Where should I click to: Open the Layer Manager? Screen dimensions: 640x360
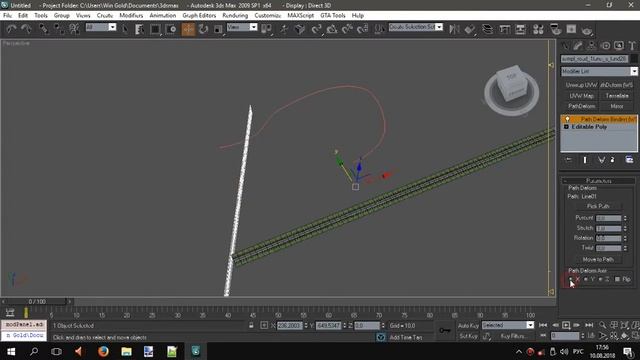(487, 29)
